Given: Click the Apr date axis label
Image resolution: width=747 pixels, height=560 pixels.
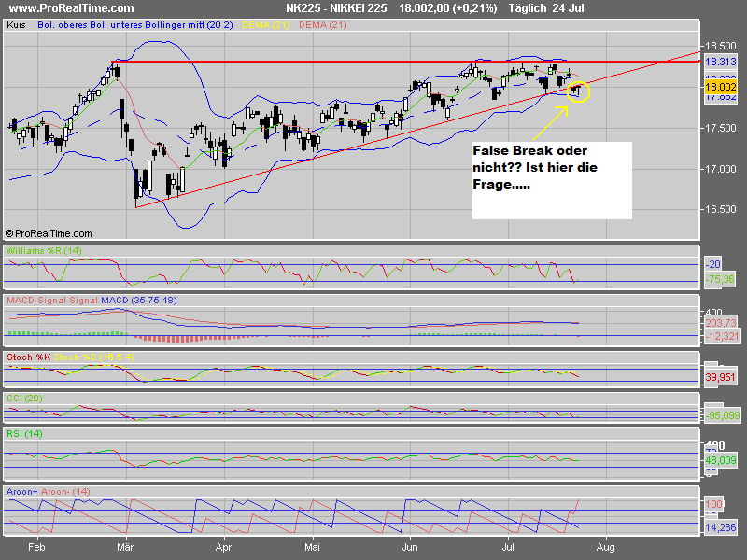Looking at the screenshot, I should tap(223, 547).
